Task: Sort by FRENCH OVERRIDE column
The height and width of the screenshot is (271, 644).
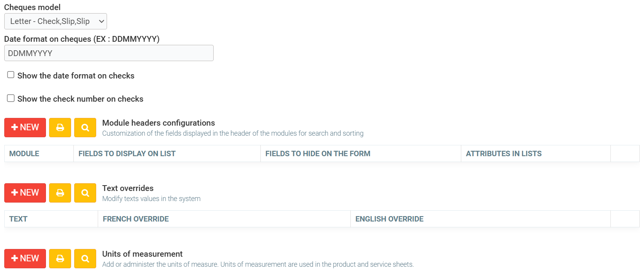Action: 136,219
